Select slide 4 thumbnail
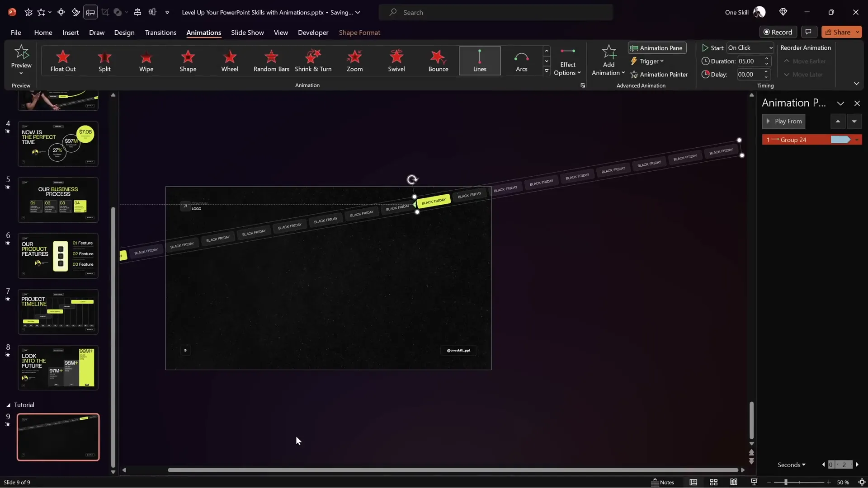Viewport: 868px width, 488px height. tap(58, 144)
